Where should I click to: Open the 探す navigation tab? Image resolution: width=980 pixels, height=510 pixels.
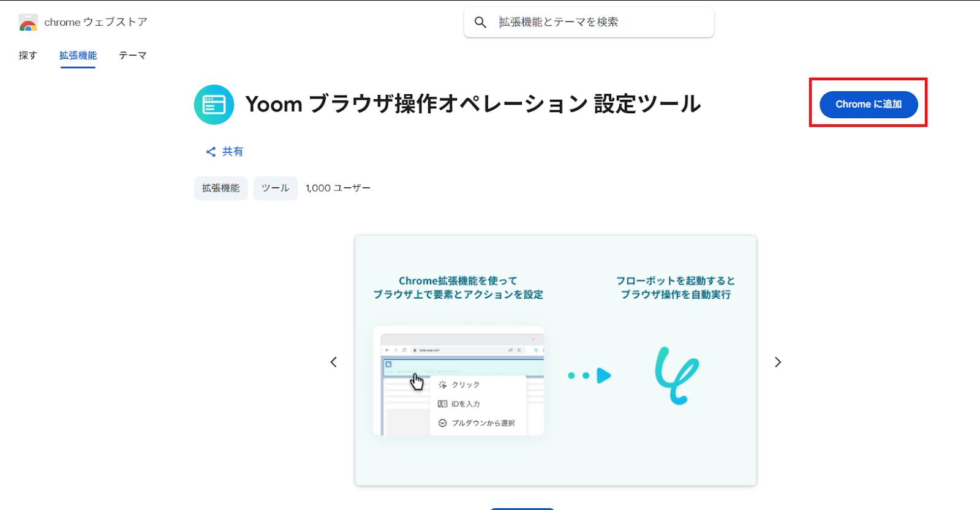point(28,55)
